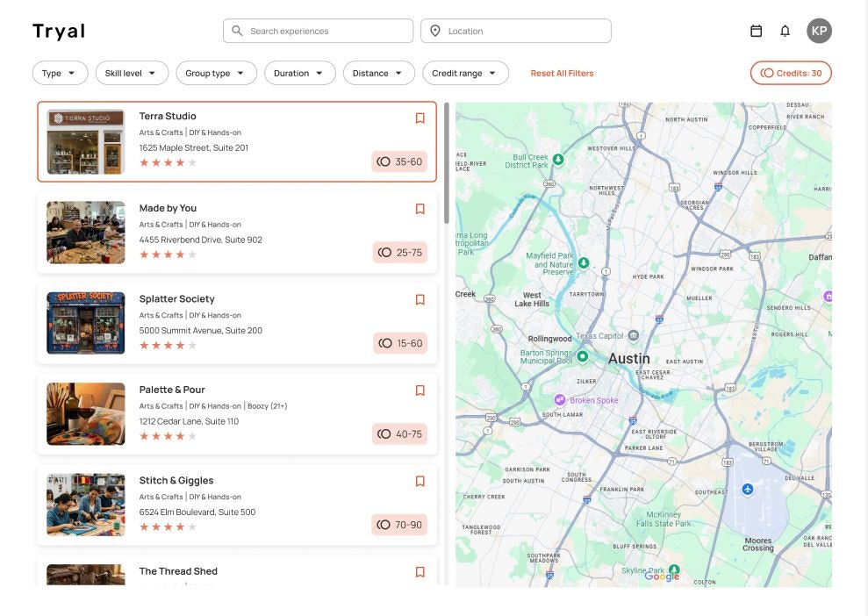Click the Tryal logo
Viewport: 868px width, 616px height.
pos(59,31)
